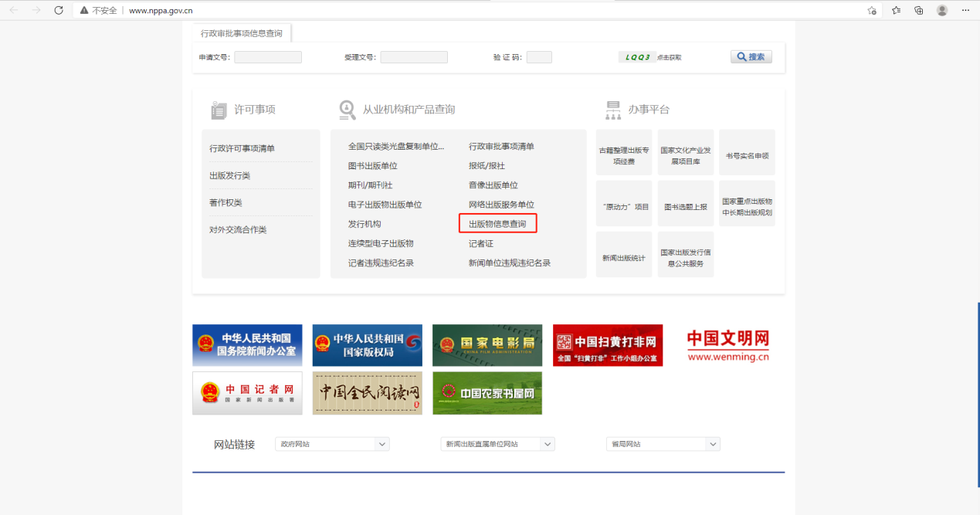
Task: Open the 政府网站 dropdown
Action: click(331, 444)
